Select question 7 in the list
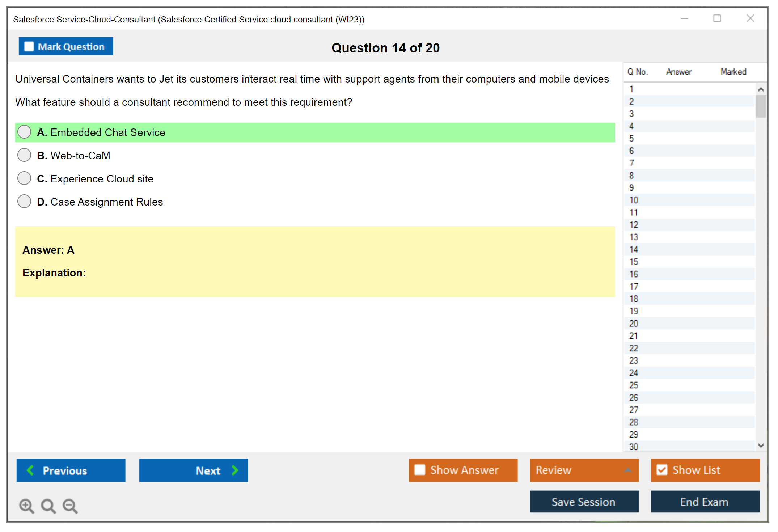The height and width of the screenshot is (532, 778). 631,163
